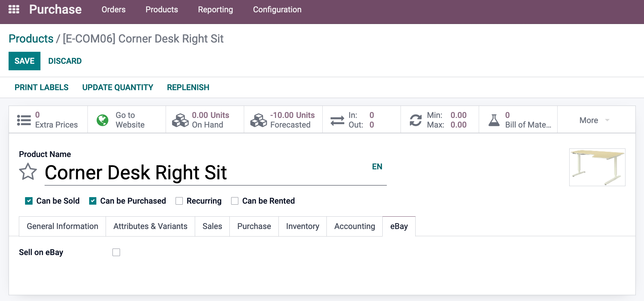Mark product as favorite with star icon
The height and width of the screenshot is (301, 644).
coord(28,172)
